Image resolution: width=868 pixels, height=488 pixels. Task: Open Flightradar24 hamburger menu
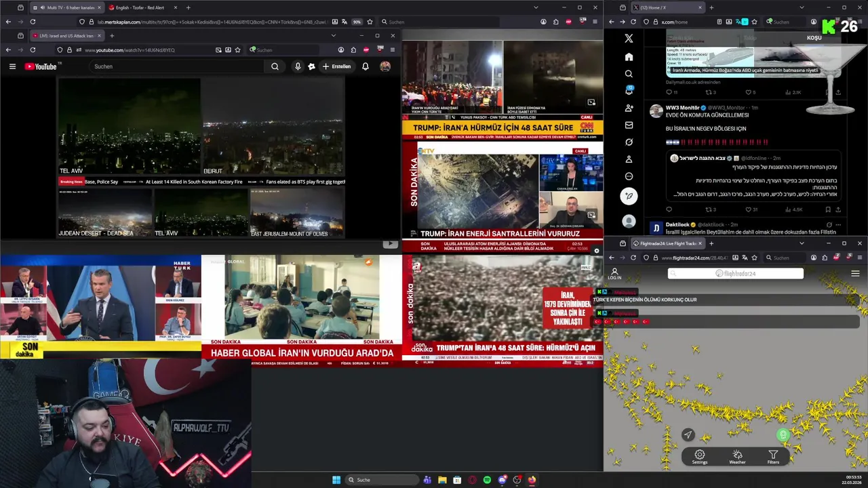coord(855,274)
